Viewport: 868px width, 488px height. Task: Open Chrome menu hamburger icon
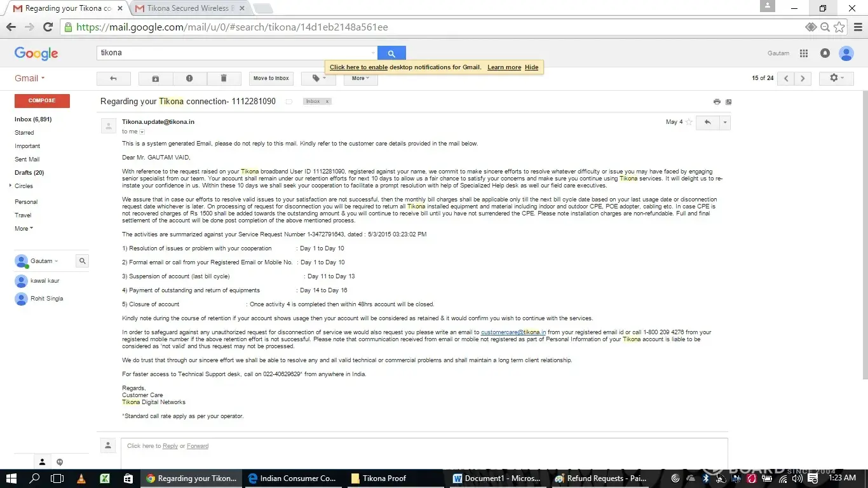tap(857, 27)
